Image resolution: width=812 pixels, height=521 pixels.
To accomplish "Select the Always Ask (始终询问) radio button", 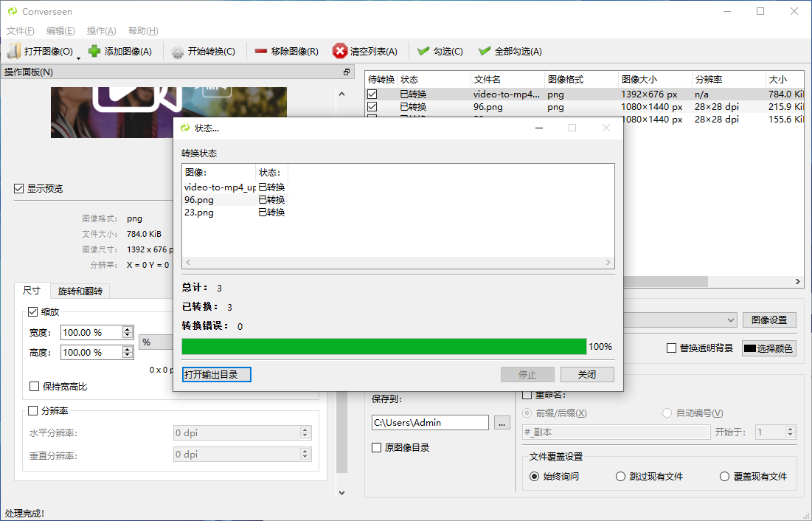I will pyautogui.click(x=535, y=477).
